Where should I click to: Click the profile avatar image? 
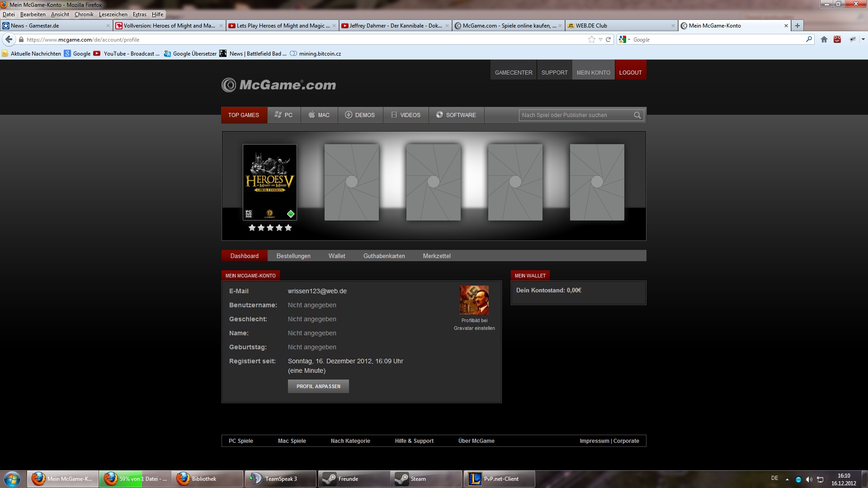pyautogui.click(x=474, y=300)
